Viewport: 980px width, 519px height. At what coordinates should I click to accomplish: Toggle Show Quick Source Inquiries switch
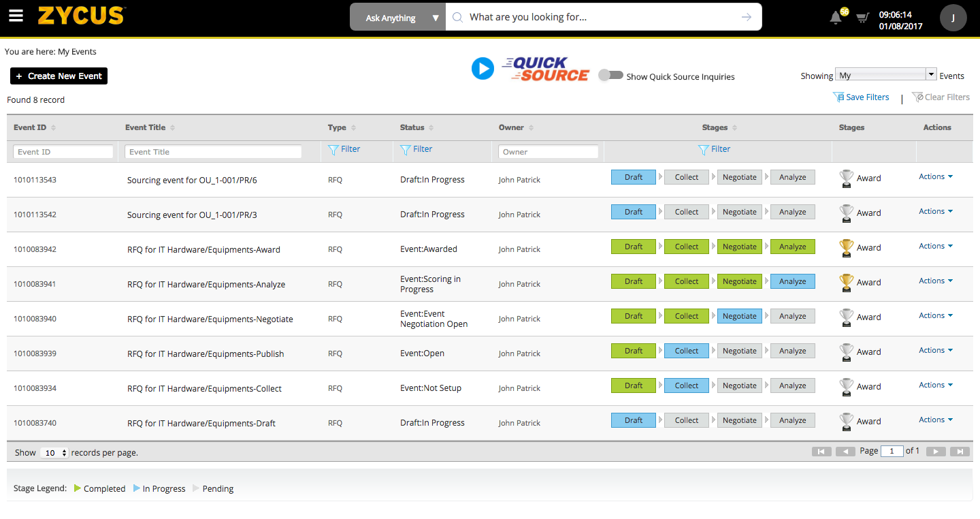pyautogui.click(x=610, y=75)
